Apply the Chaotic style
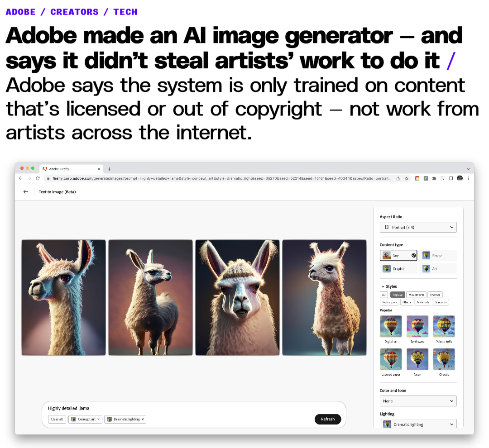The height and width of the screenshot is (448, 489). 444,359
